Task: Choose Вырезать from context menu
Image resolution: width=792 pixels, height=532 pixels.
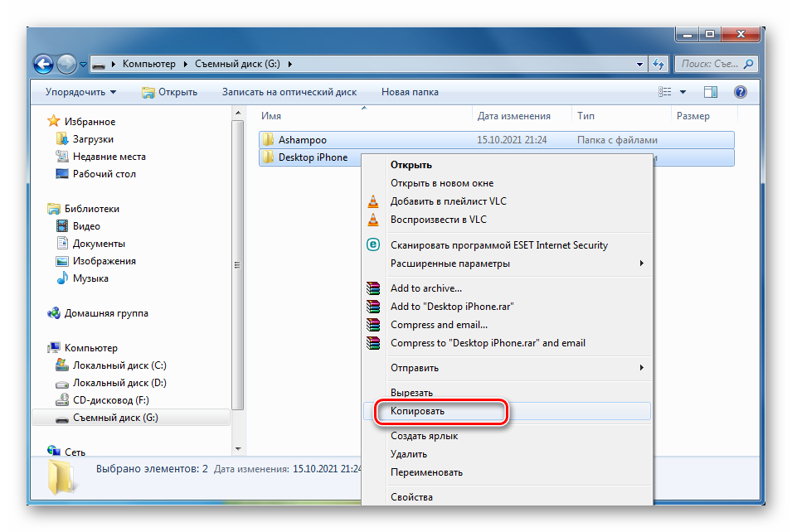Action: point(411,393)
